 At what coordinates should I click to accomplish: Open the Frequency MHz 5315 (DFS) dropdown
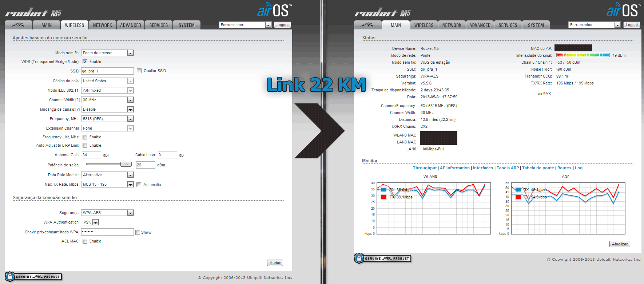coord(107,119)
